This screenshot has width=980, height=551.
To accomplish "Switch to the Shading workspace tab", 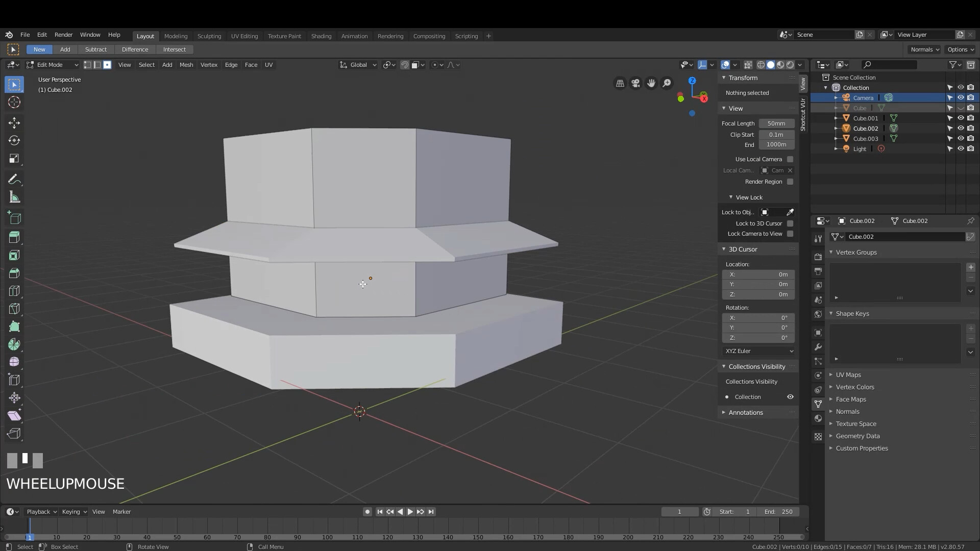I will (x=321, y=36).
